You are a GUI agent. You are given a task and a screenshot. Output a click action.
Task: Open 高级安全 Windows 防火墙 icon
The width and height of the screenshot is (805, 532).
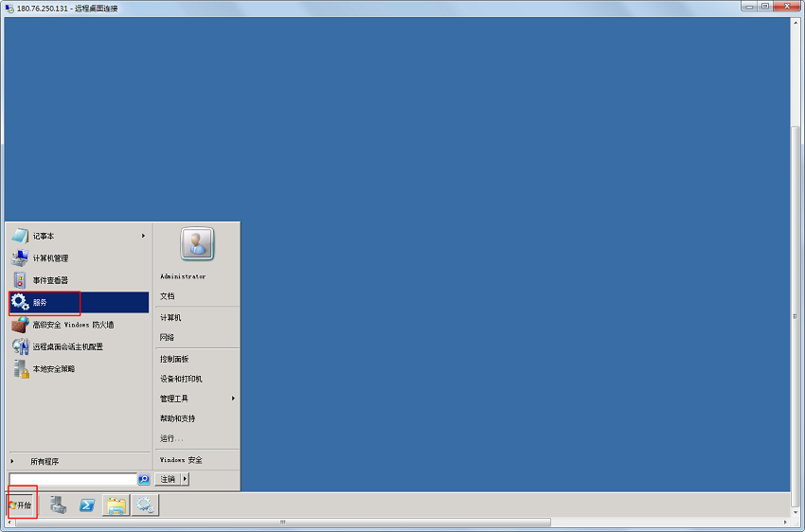[20, 325]
